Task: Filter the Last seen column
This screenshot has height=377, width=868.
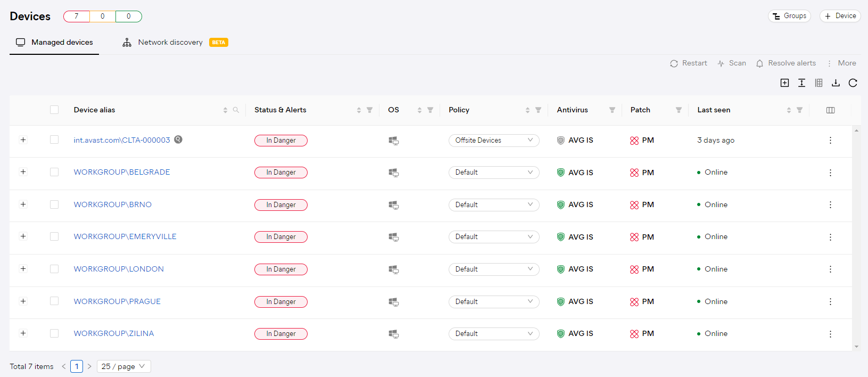Action: pos(799,110)
